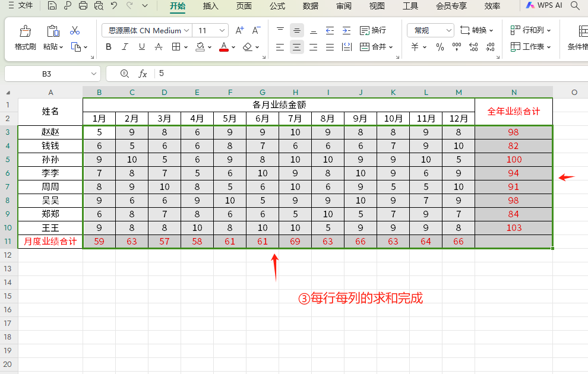Click the Save icon in the quick access bar
The width and height of the screenshot is (588, 374).
coord(52,5)
